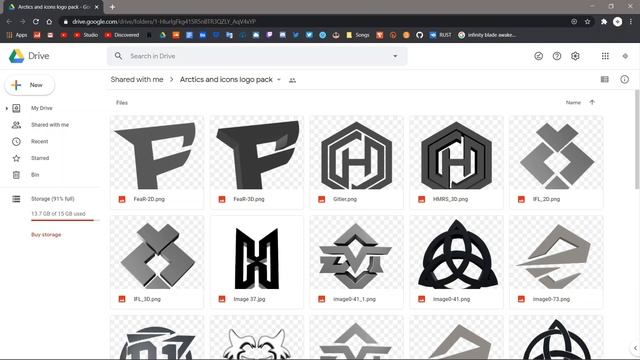
Task: Go to Shared with me breadcrumb
Action: pos(137,79)
